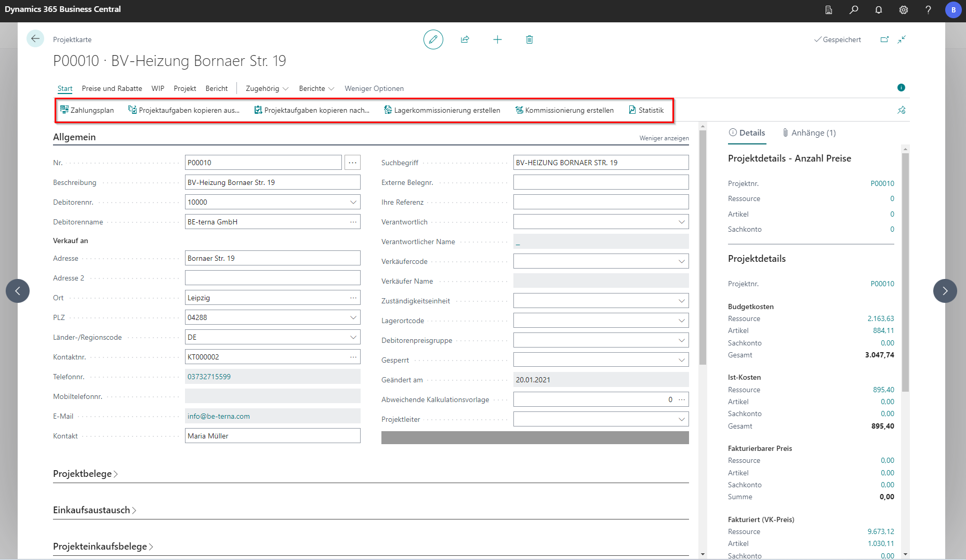Screen dimensions: 966x560
Task: Open Zahlungsplan from the action bar
Action: [87, 110]
